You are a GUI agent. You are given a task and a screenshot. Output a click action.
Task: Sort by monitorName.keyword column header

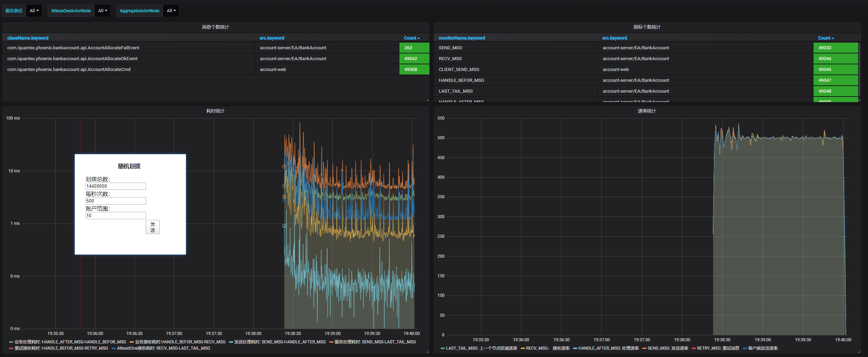[462, 38]
